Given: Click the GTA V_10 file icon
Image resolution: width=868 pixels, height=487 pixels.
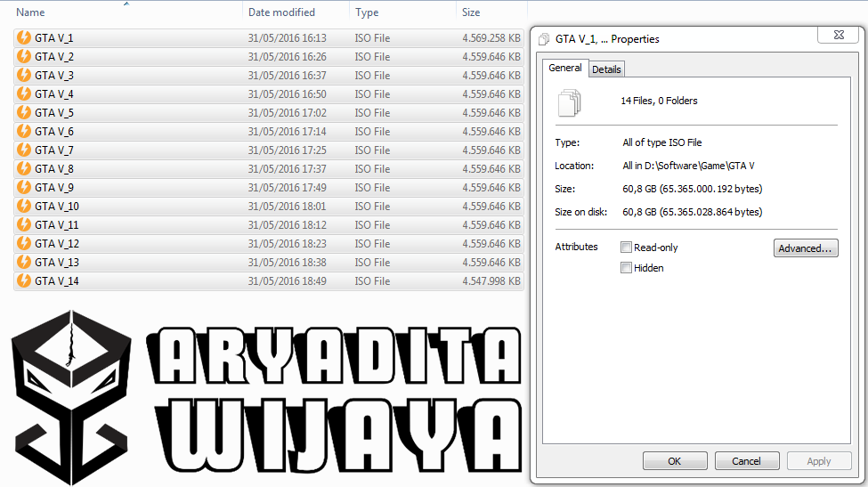Looking at the screenshot, I should click(24, 206).
